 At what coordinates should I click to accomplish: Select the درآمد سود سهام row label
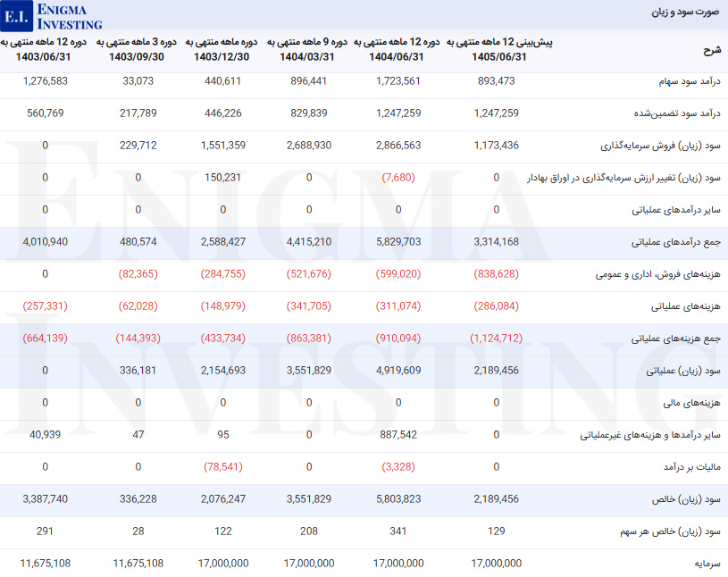(x=688, y=81)
